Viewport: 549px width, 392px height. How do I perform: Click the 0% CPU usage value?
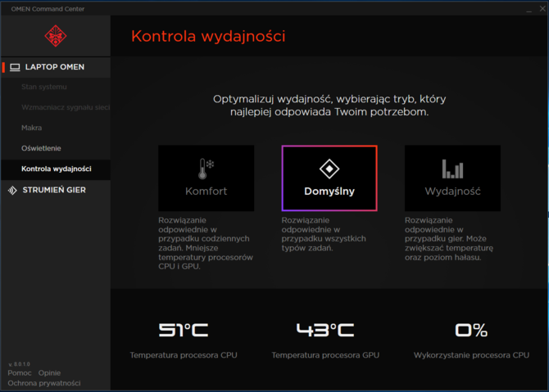point(471,330)
